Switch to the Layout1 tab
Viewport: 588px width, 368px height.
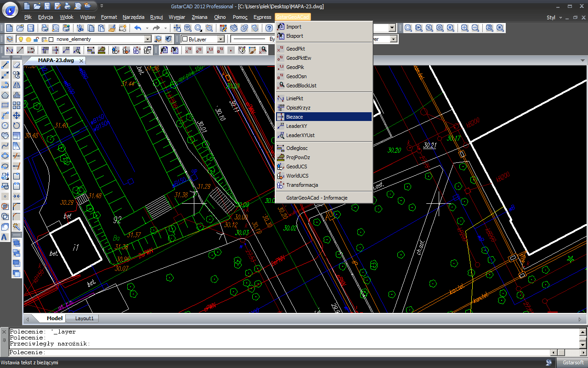point(85,318)
